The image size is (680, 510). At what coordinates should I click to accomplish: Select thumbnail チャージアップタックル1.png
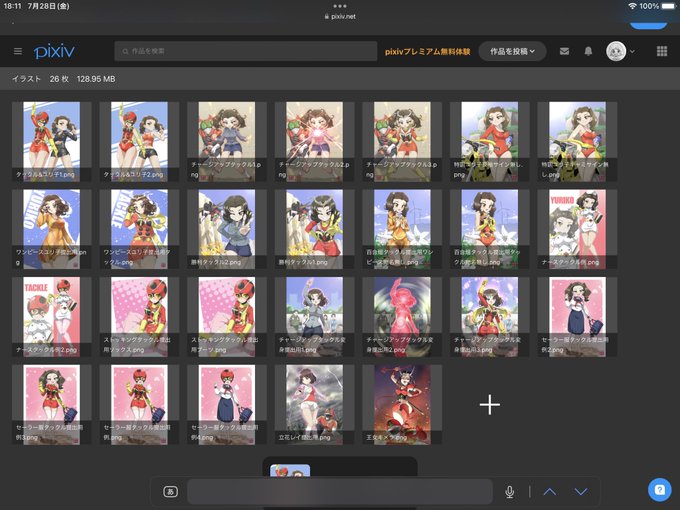click(227, 141)
